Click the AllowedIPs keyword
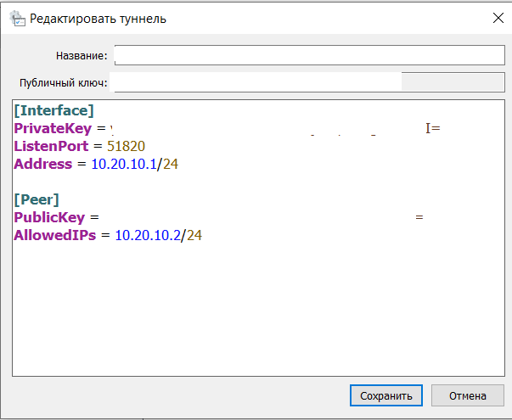Image resolution: width=512 pixels, height=420 pixels. (x=55, y=235)
